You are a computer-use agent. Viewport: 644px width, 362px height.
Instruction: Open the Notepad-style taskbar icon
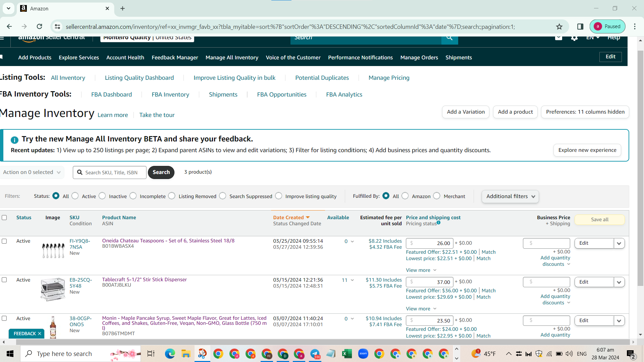coord(331,354)
